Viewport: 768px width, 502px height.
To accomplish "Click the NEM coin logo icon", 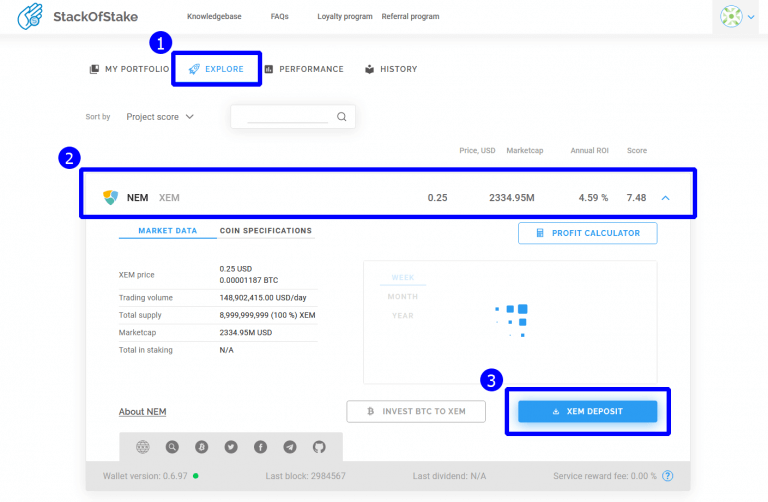I will [111, 197].
